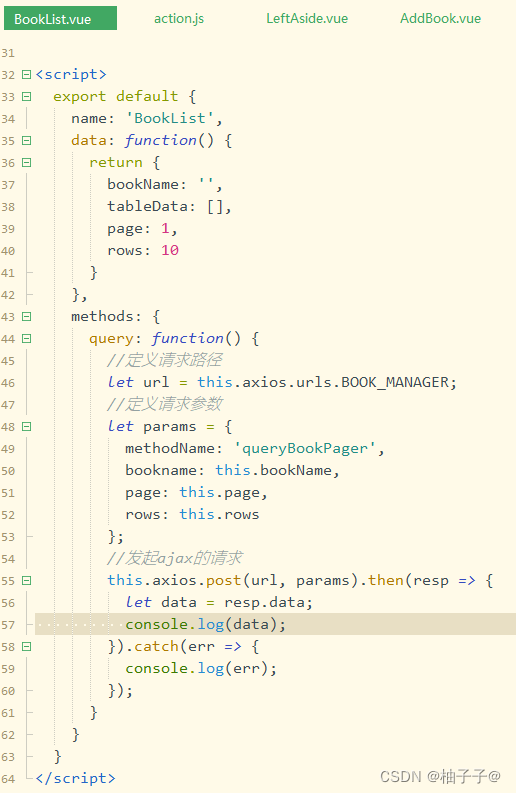
Task: Click the bookName property on line 37
Action: click(143, 185)
